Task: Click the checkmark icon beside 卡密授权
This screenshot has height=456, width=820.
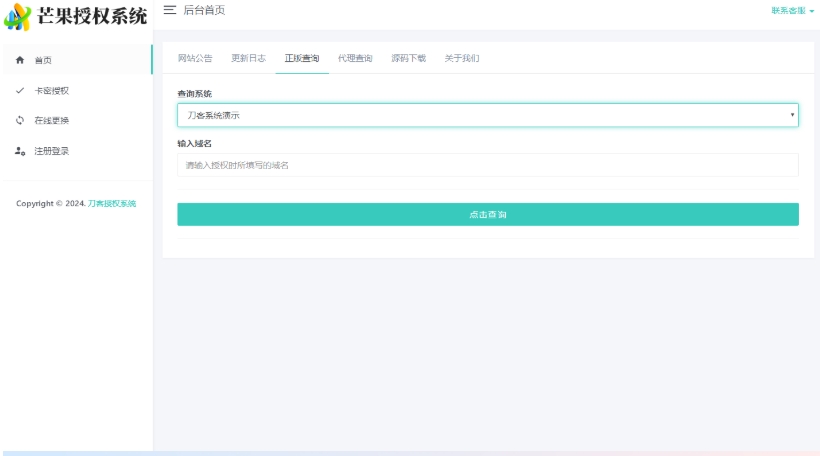Action: [20, 90]
